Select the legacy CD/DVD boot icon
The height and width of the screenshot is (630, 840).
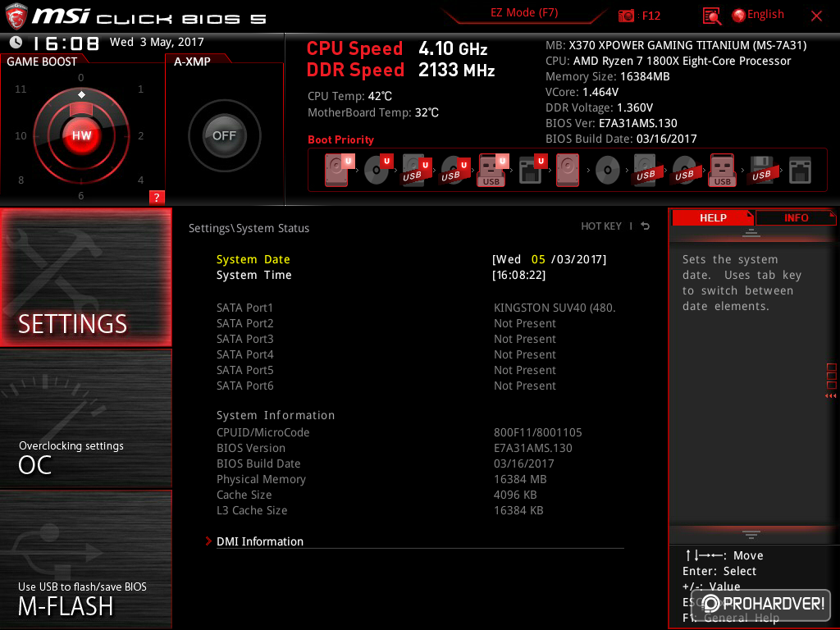608,170
